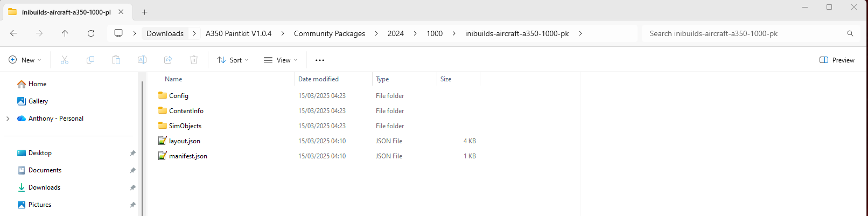This screenshot has height=216, width=868.
Task: Open the New item dropdown
Action: point(25,60)
